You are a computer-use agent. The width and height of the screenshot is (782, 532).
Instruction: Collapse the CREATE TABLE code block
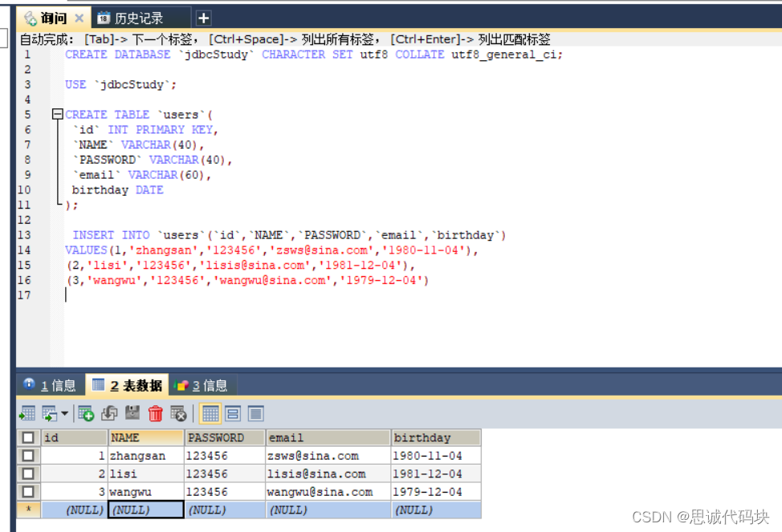coord(57,114)
